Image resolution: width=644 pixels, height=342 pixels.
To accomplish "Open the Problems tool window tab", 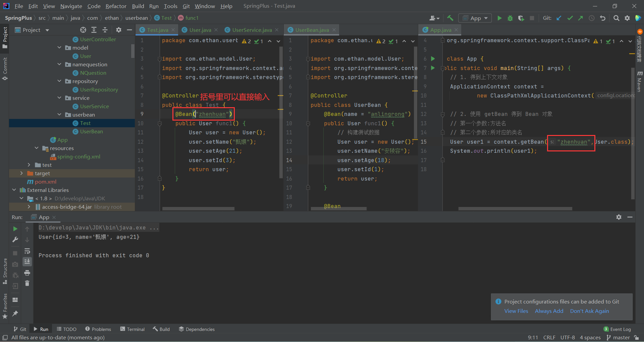I will pyautogui.click(x=98, y=329).
